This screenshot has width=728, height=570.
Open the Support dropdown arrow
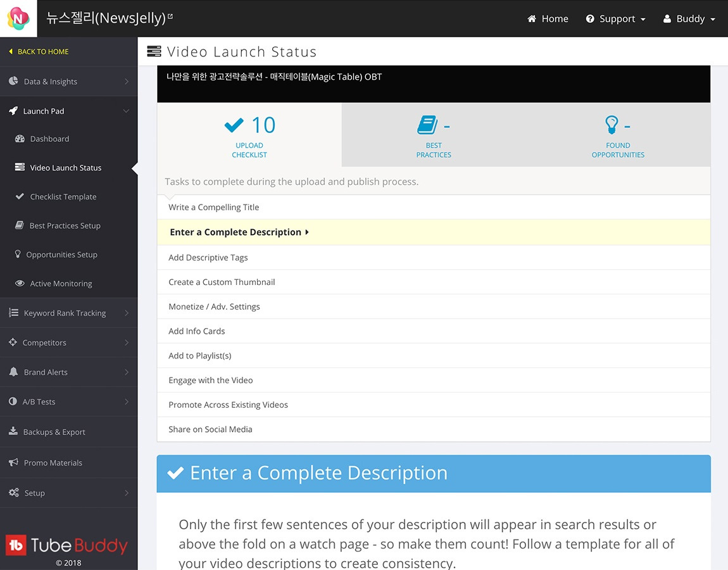pos(643,20)
